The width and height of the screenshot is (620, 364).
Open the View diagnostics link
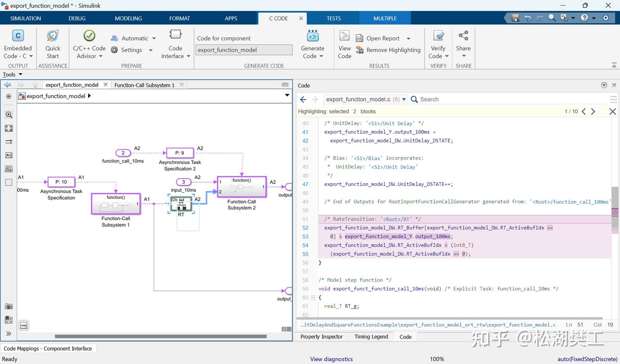pos(331,359)
